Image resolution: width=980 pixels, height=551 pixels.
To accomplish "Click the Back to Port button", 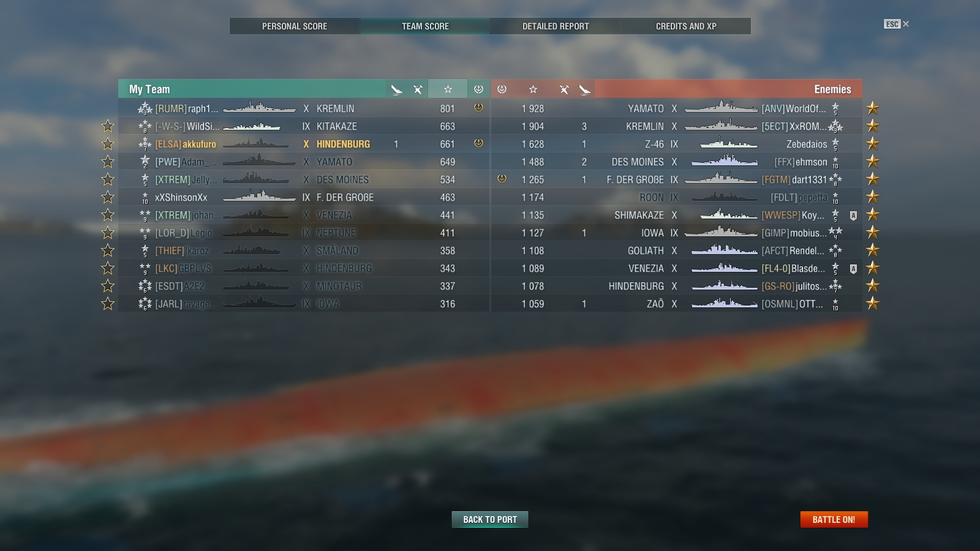I will (490, 519).
